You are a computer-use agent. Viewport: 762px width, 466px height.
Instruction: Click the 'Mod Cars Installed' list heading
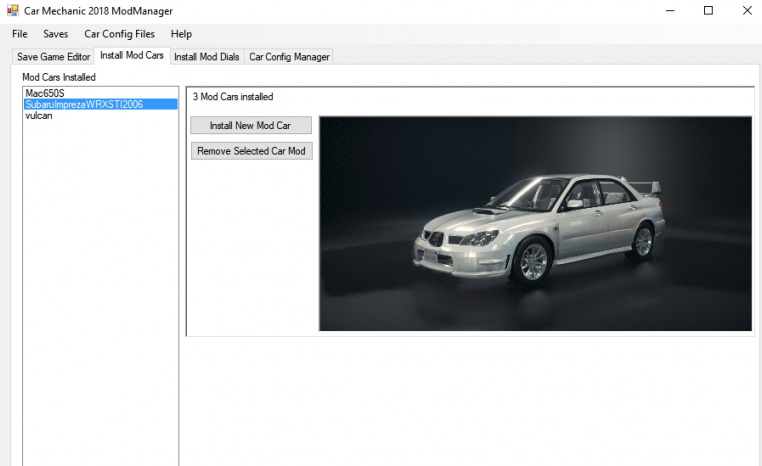[59, 77]
